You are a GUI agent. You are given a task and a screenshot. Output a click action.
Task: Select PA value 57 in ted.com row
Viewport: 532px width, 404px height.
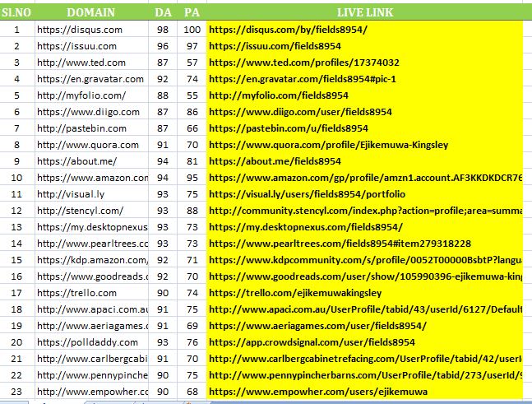192,63
